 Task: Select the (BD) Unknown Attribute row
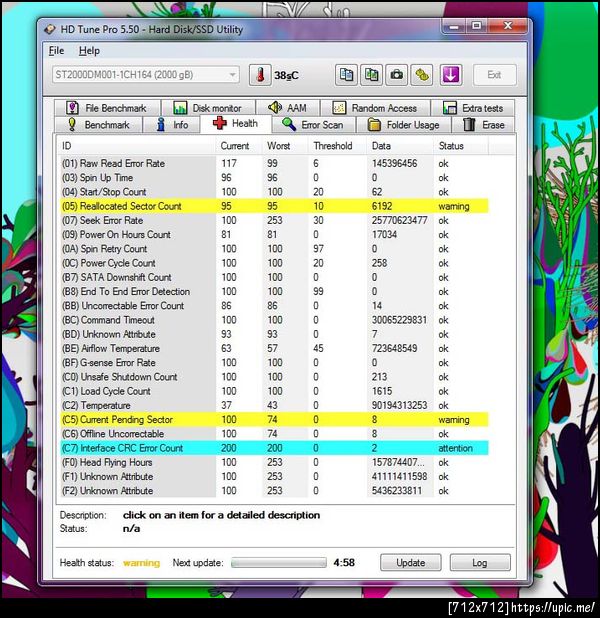click(274, 334)
